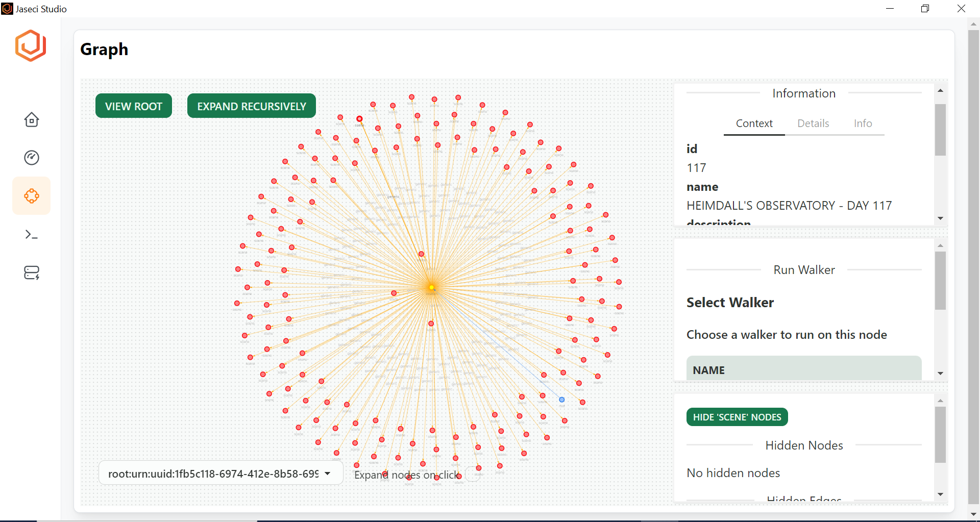Image resolution: width=980 pixels, height=522 pixels.
Task: Click the main window scroll up arrow
Action: 973,23
